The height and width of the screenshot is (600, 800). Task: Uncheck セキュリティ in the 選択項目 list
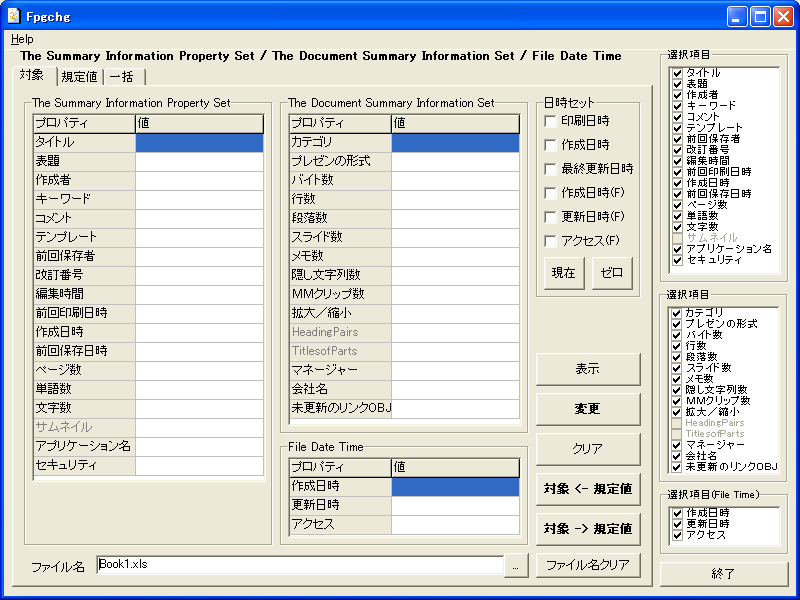click(678, 260)
